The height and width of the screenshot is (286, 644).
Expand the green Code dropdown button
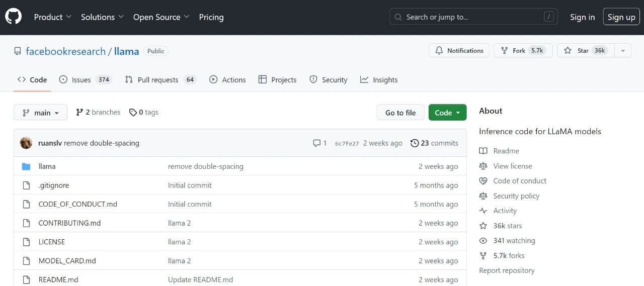tap(447, 113)
